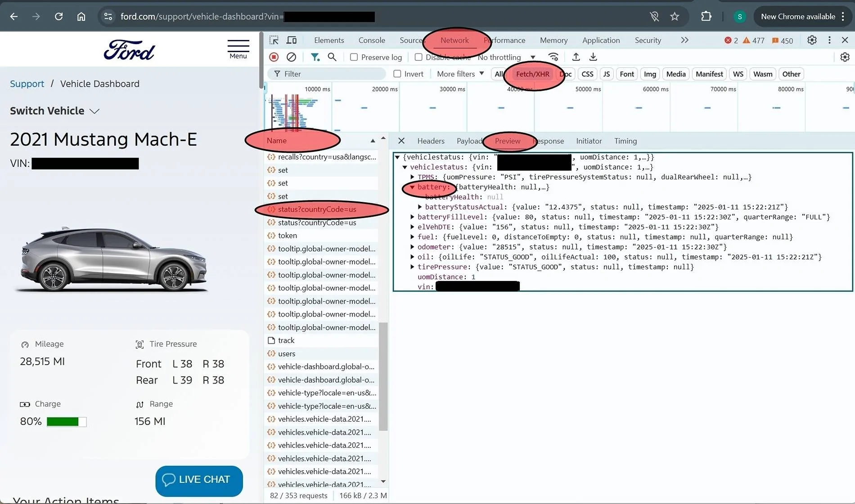The width and height of the screenshot is (855, 504).
Task: Open the Headers tab
Action: pos(431,141)
